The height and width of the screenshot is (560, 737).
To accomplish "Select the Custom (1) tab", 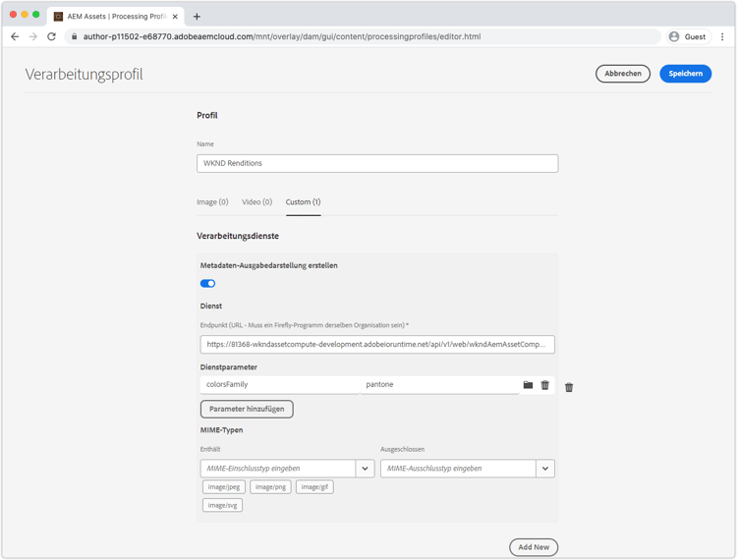I will 304,202.
